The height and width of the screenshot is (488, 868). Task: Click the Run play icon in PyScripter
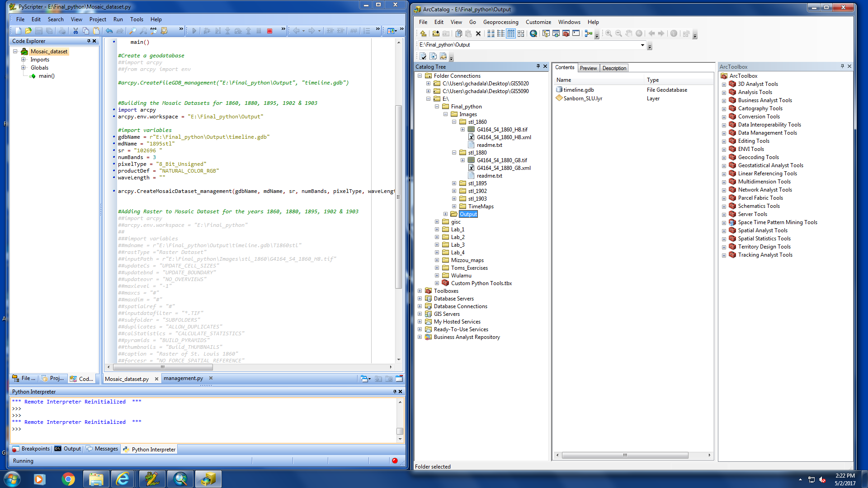pos(194,31)
